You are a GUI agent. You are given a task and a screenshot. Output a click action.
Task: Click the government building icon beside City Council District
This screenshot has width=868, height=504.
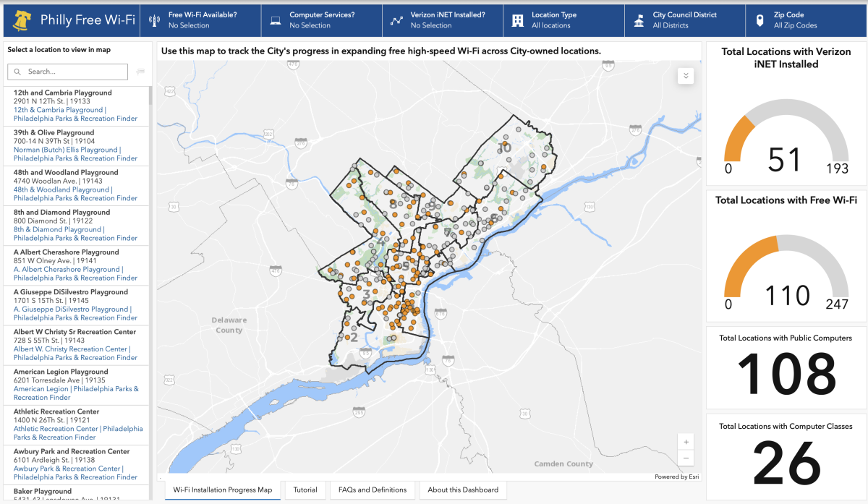point(639,20)
